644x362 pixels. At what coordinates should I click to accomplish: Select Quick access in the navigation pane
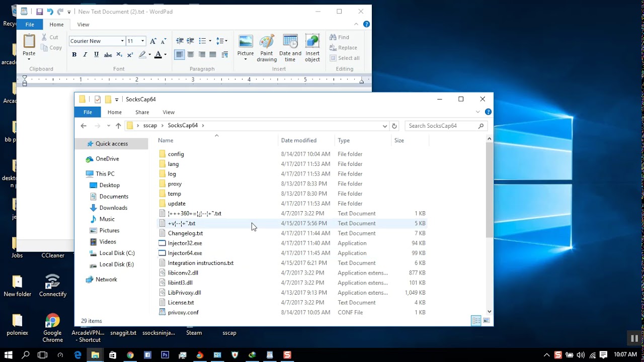click(x=112, y=144)
